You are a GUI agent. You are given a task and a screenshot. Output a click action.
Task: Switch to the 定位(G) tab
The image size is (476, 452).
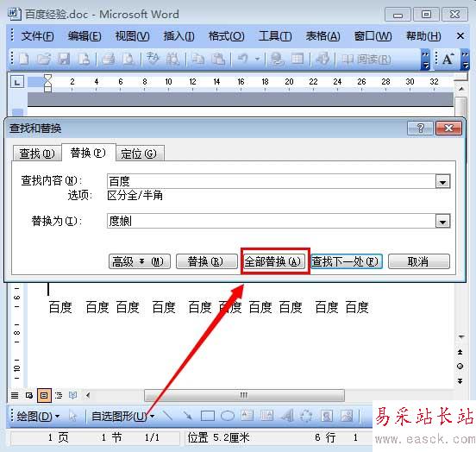pyautogui.click(x=140, y=154)
